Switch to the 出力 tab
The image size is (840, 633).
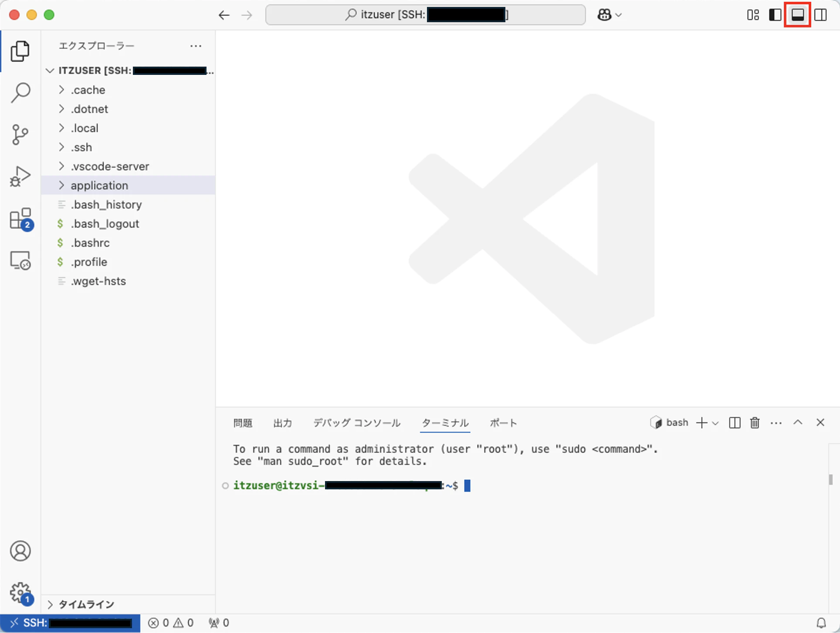pos(282,423)
